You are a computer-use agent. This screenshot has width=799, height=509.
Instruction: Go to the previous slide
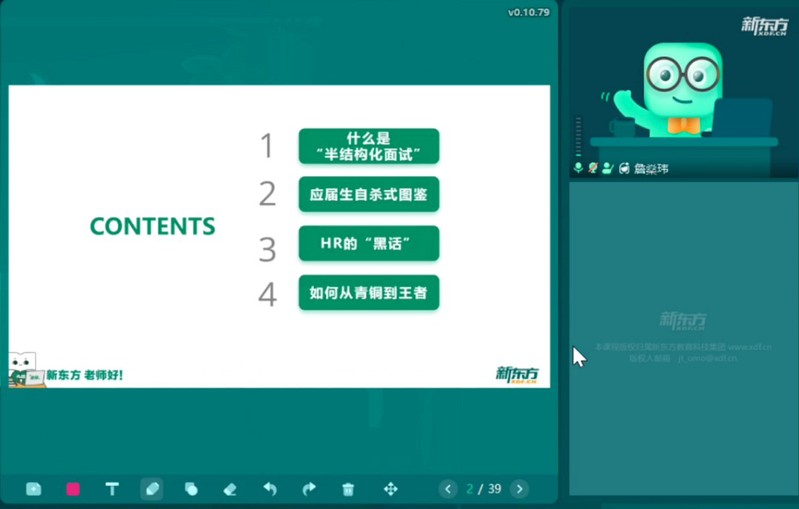(448, 489)
